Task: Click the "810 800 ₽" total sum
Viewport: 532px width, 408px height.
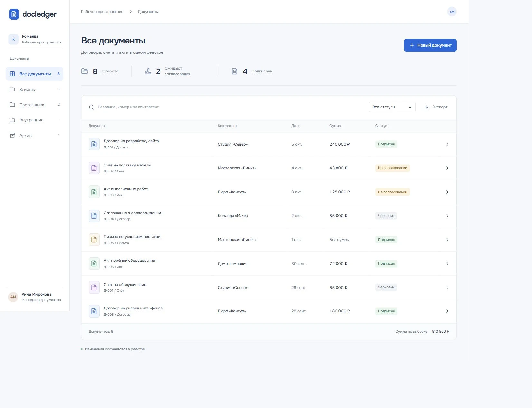Action: point(441,331)
